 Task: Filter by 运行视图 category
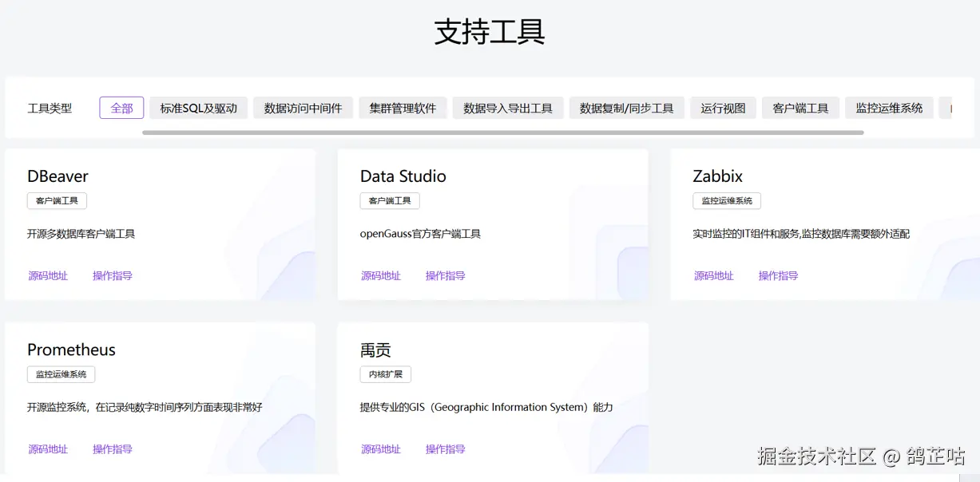pos(723,108)
